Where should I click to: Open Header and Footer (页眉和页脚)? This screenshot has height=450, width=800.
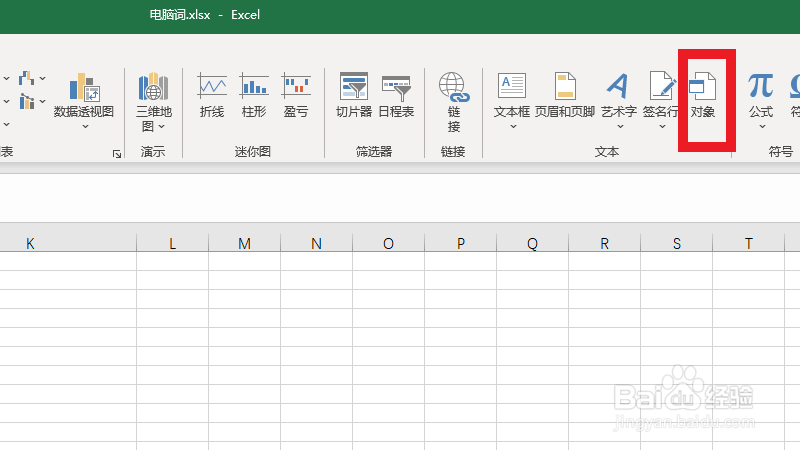[565, 95]
